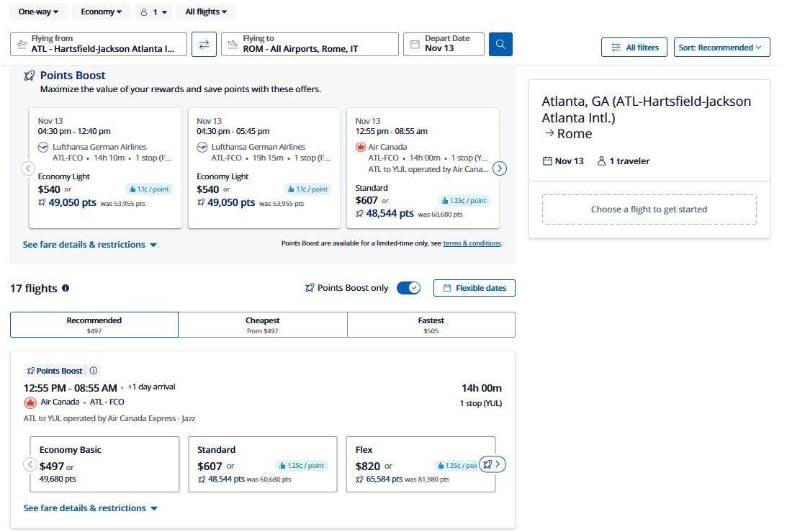Viewport: 787px width, 532px height.
Task: Expand fare details in Points Boost section
Action: pyautogui.click(x=90, y=245)
